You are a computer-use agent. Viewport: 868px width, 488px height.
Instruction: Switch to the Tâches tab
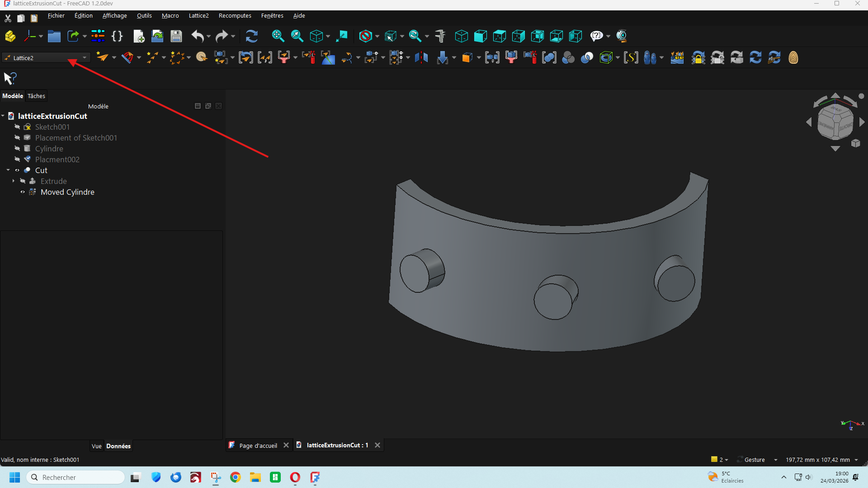click(x=36, y=96)
